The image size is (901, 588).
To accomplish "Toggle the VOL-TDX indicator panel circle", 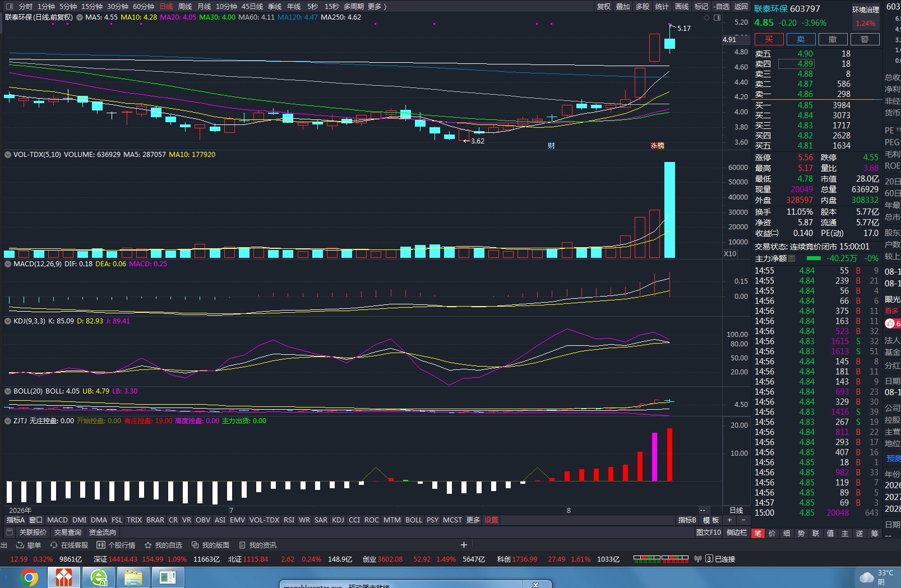I will click(8, 154).
